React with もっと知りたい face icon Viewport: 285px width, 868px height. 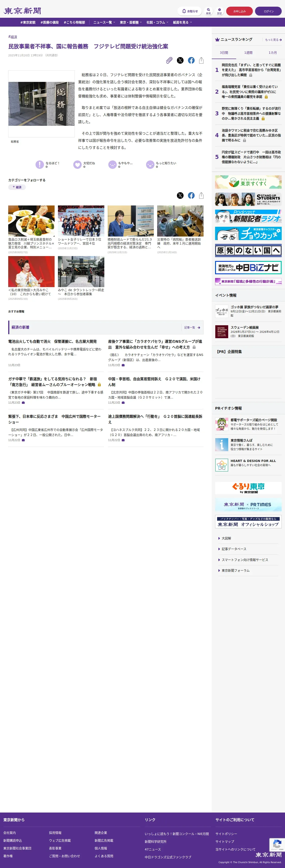pos(150,164)
